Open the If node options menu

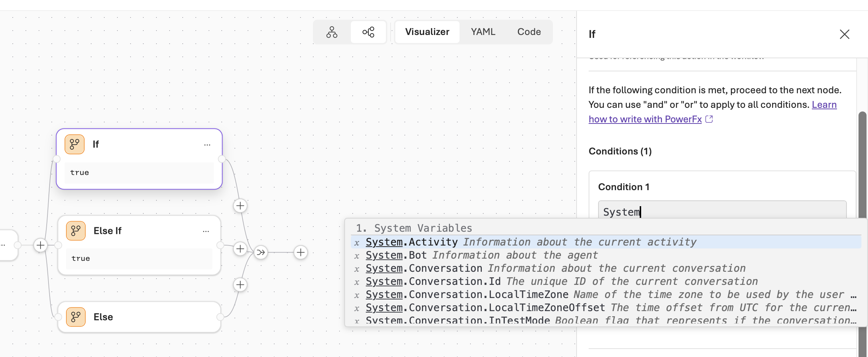207,145
